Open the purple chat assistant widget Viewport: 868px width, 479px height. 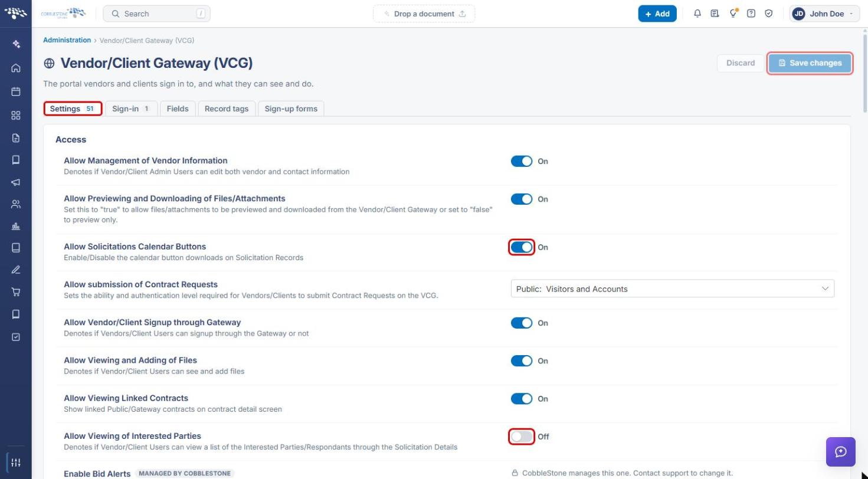pyautogui.click(x=841, y=452)
